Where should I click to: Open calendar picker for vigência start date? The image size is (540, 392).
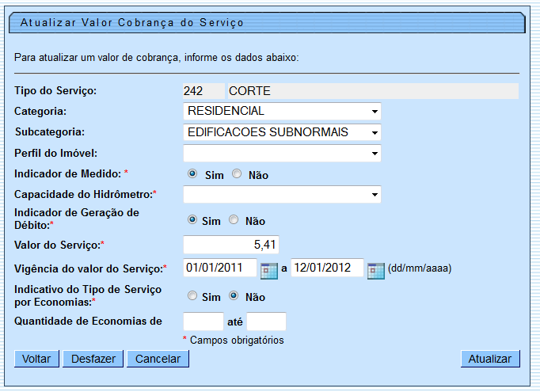point(269,270)
